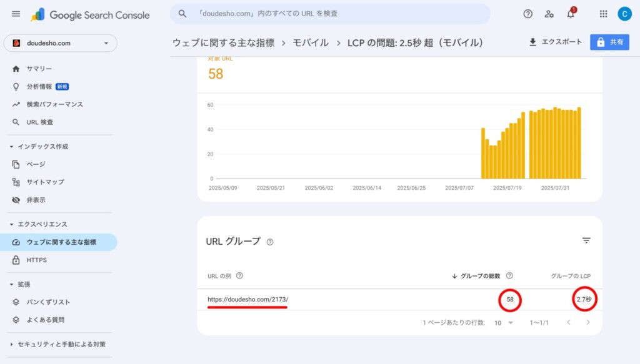
Task: Click the URL inspection search field
Action: point(330,14)
